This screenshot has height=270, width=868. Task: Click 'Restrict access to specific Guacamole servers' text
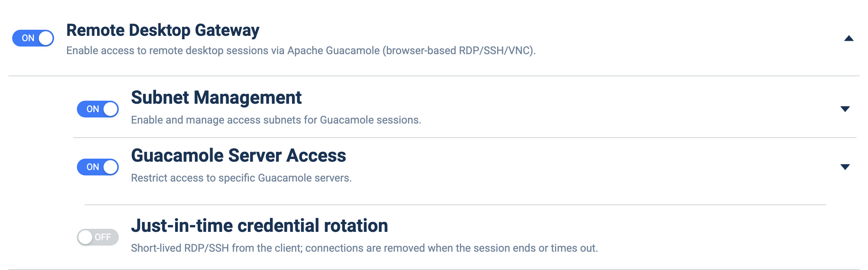point(241,178)
